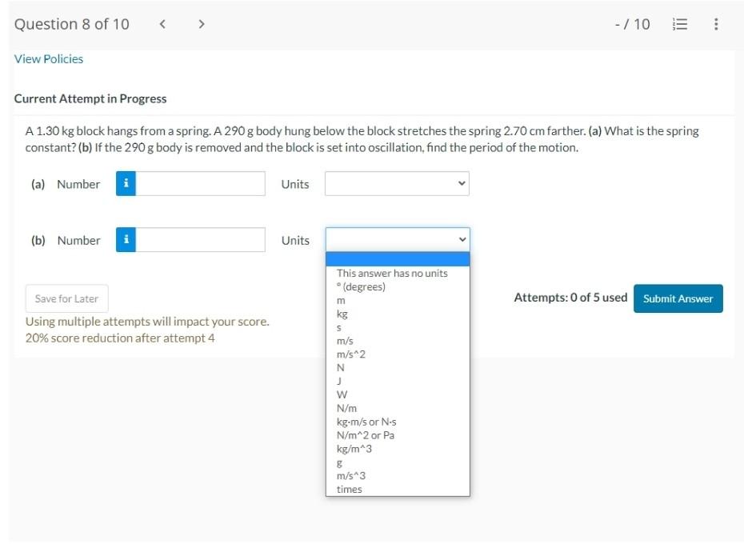Click the info icon for part (b)
Image resolution: width=744 pixels, height=560 pixels.
(126, 240)
